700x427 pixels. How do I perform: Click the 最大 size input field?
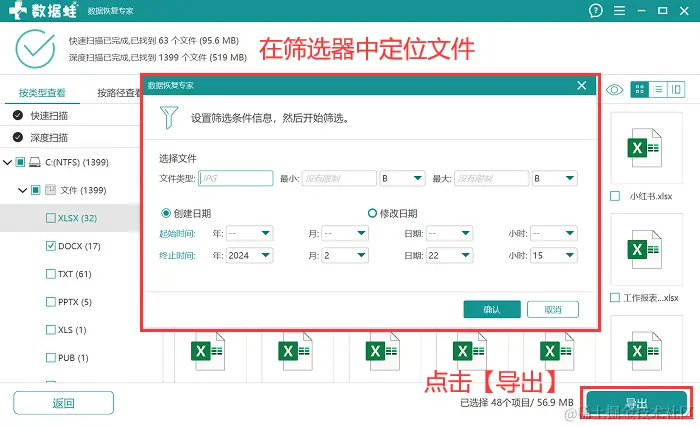point(491,178)
